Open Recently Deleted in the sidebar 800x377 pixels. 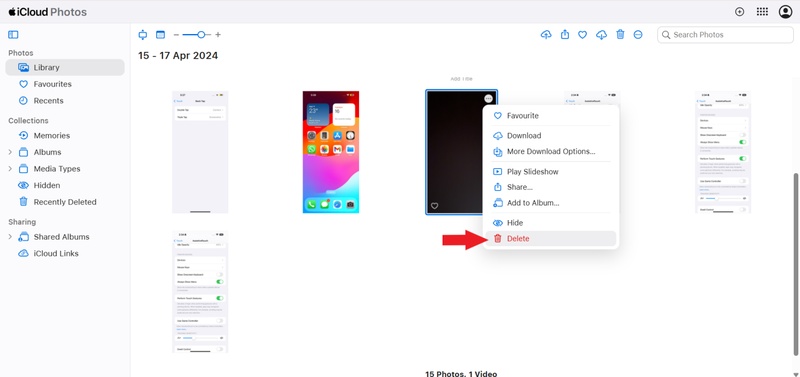pos(65,202)
